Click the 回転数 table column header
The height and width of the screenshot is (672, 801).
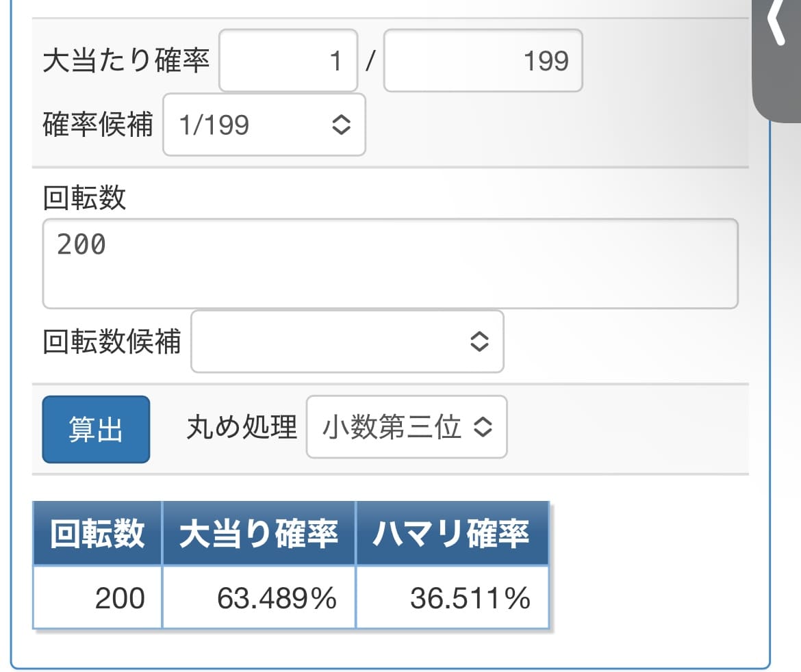coord(97,534)
